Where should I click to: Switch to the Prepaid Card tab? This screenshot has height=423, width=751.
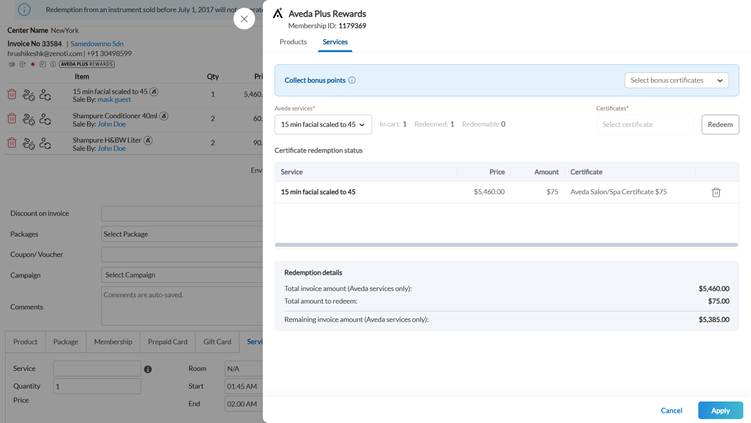click(x=168, y=342)
